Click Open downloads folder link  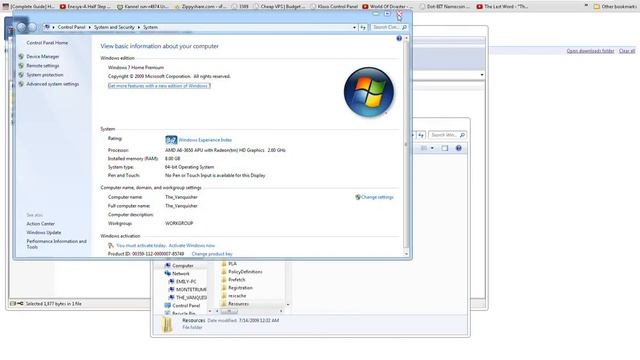point(590,51)
